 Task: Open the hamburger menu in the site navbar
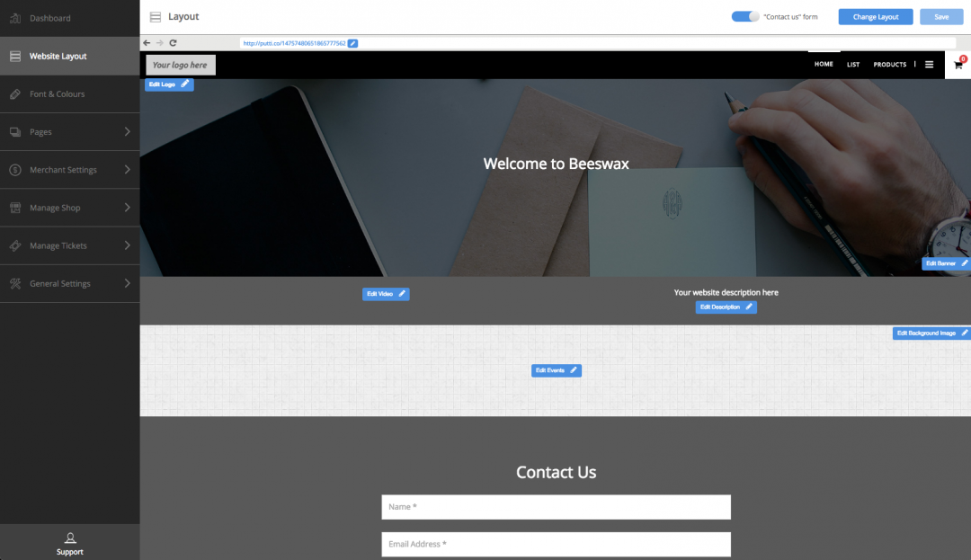pos(930,64)
